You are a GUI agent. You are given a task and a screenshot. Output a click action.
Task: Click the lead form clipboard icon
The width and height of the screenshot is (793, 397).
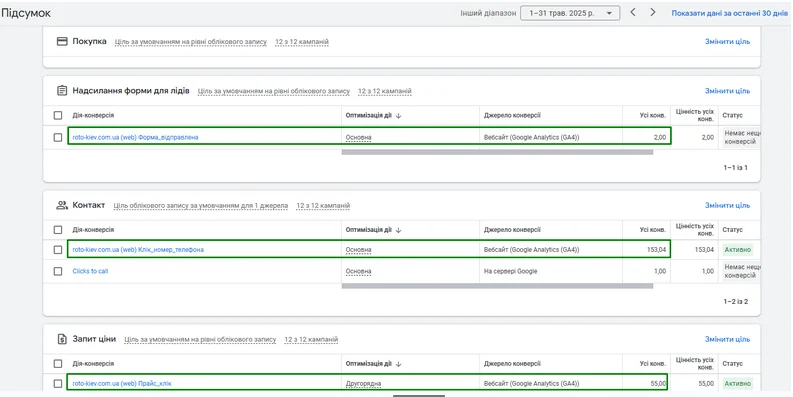[x=62, y=91]
